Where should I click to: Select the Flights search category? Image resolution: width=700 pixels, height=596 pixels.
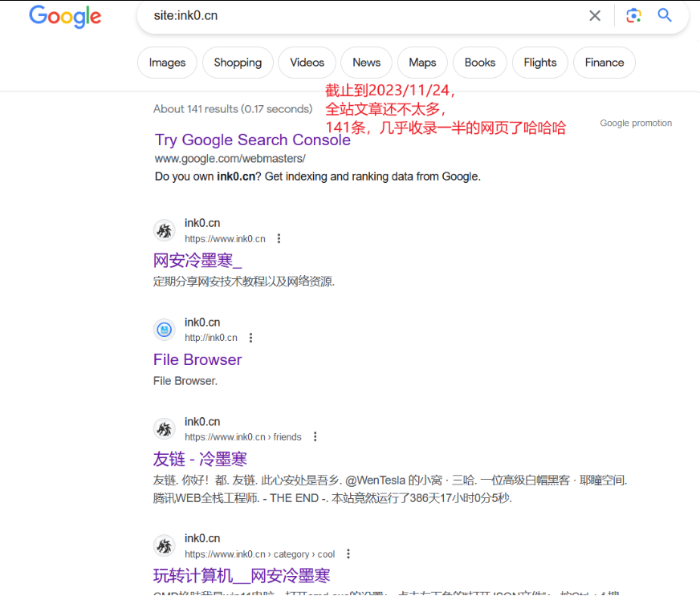click(539, 62)
